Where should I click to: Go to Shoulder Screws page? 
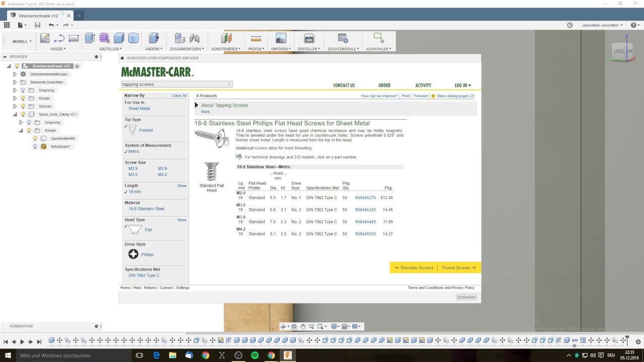414,267
